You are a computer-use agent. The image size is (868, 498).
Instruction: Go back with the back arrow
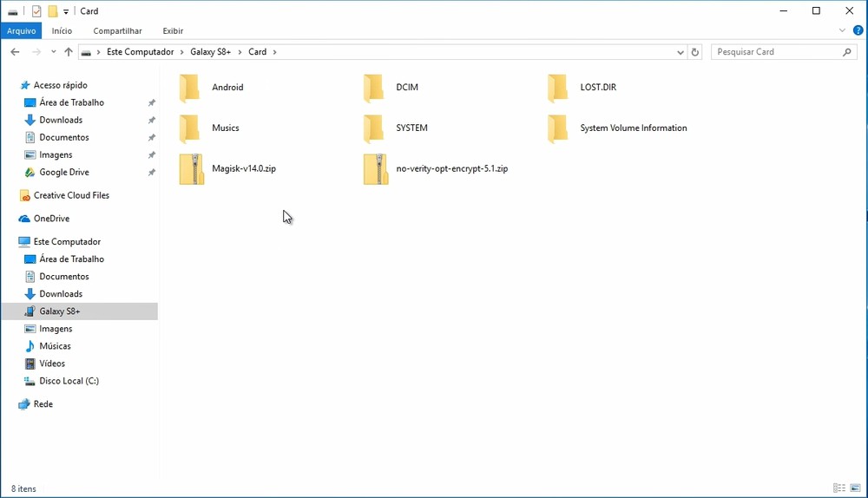15,52
